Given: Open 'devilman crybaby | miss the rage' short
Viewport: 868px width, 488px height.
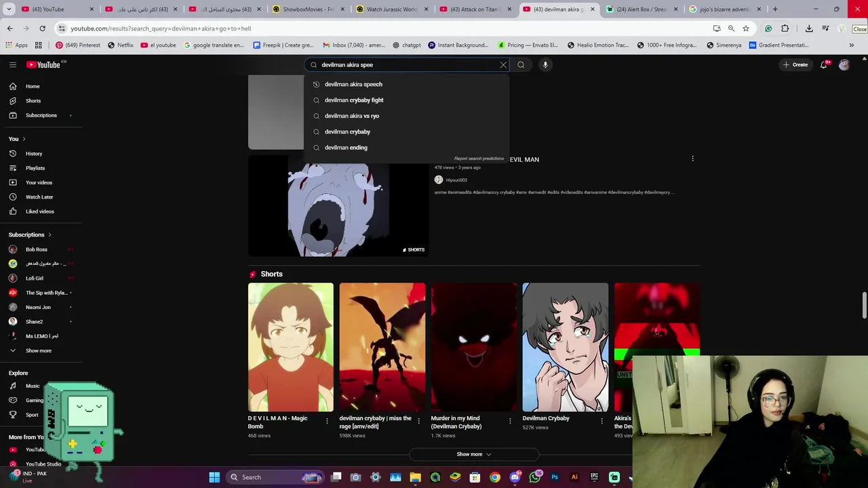Looking at the screenshot, I should pyautogui.click(x=382, y=347).
